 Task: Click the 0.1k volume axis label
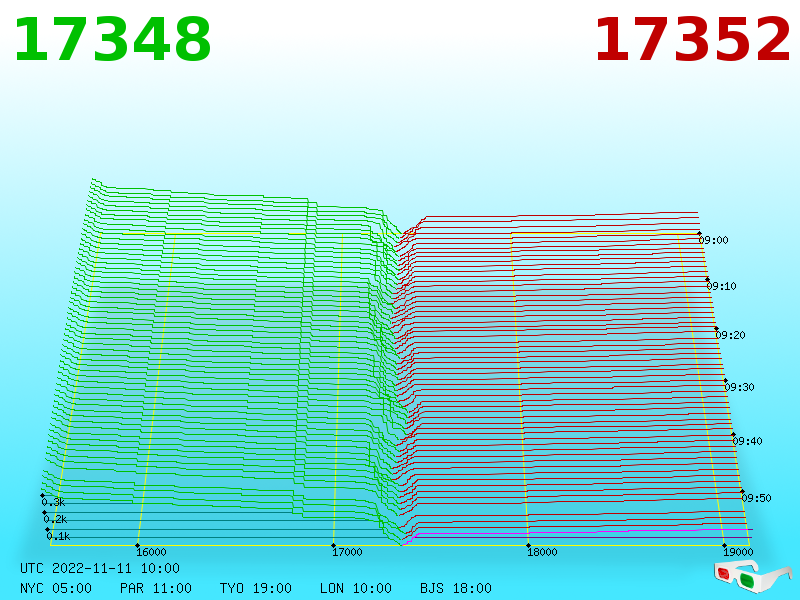58,536
